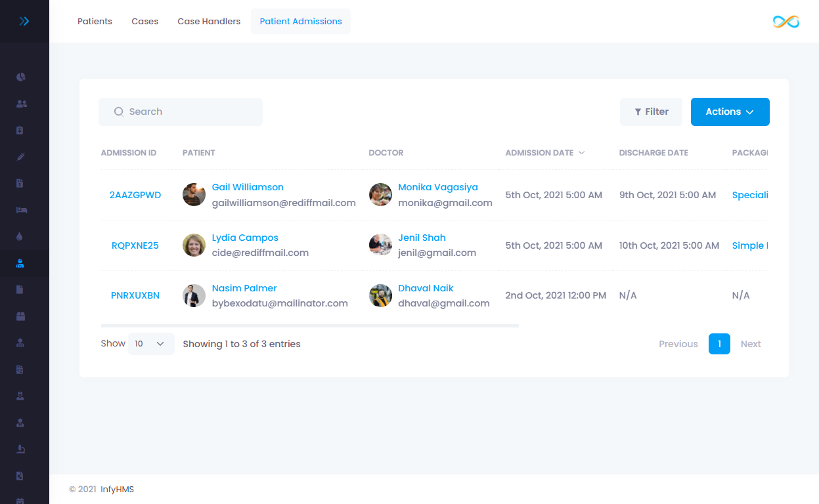Click the Filter button
The height and width of the screenshot is (504, 819).
651,112
